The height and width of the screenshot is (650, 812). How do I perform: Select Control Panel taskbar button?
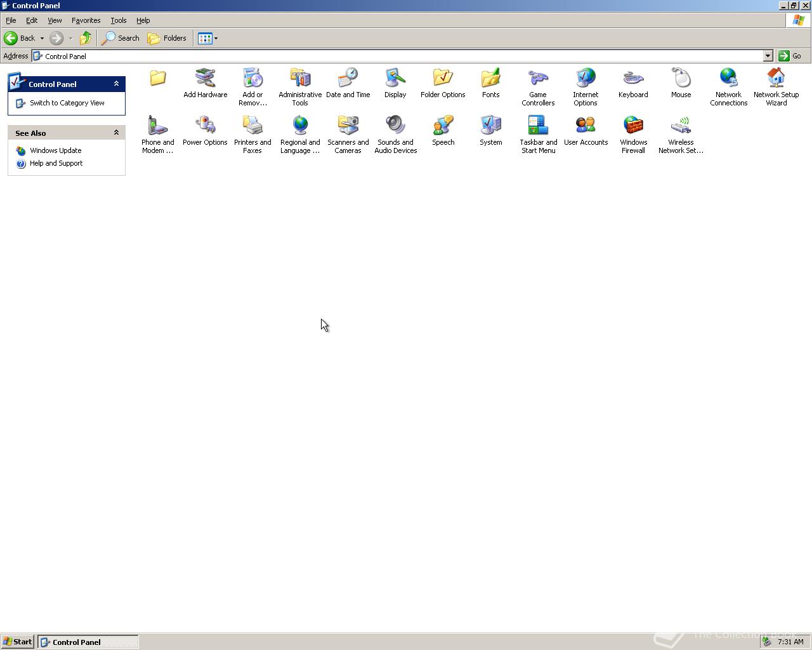click(x=88, y=642)
